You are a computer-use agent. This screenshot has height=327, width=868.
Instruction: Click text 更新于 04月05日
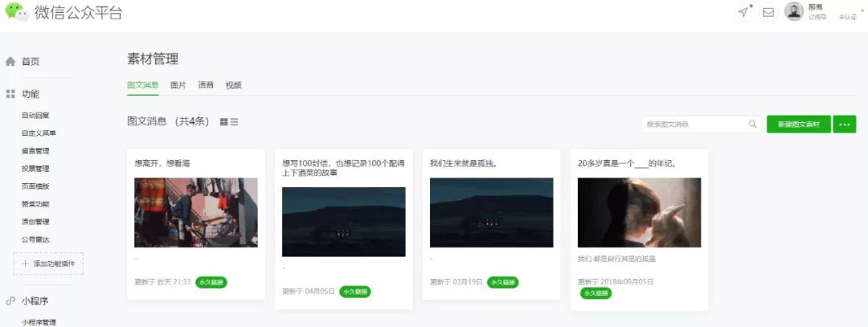[x=309, y=291]
